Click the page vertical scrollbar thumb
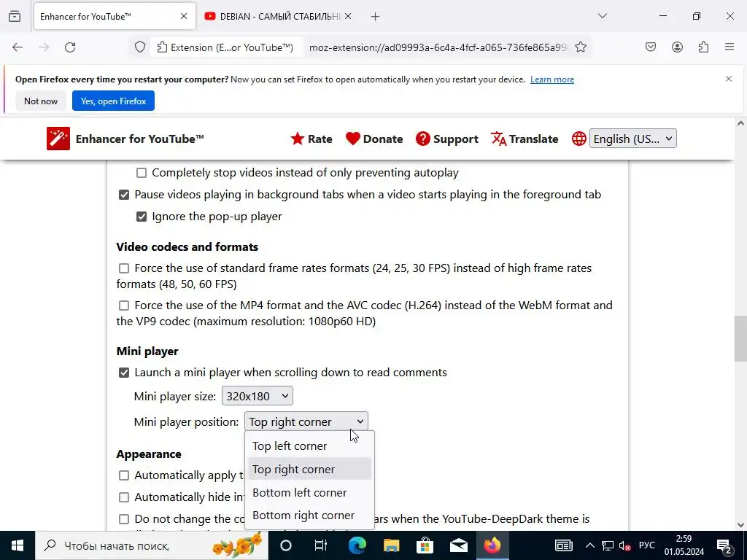 click(x=740, y=338)
